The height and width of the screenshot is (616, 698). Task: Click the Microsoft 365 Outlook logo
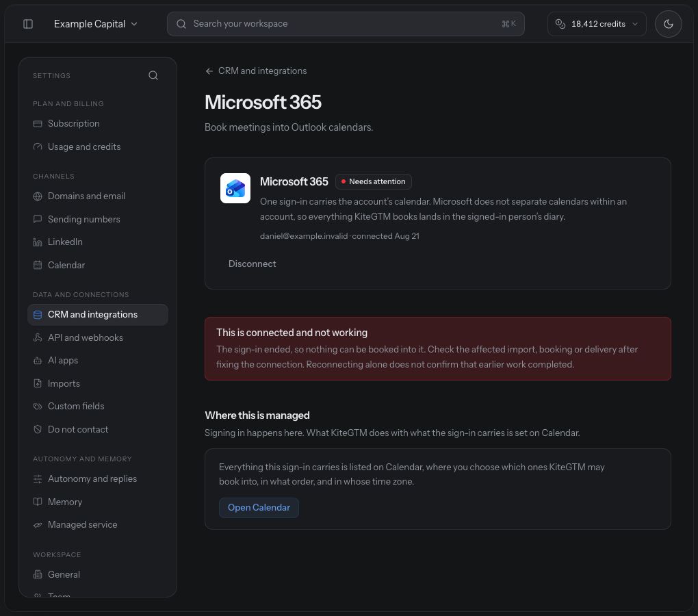click(235, 188)
